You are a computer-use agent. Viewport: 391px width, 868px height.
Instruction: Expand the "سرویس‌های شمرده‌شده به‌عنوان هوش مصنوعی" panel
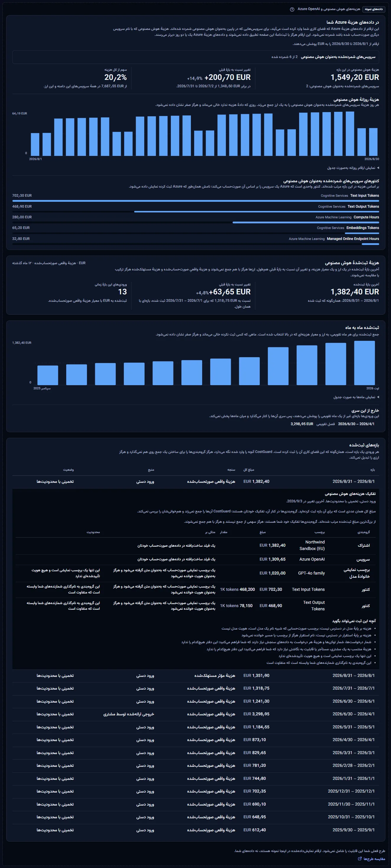[196, 57]
